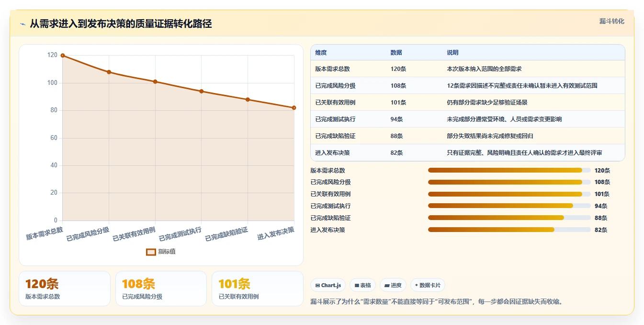This screenshot has height=325, width=644.
Task: Click the 已完成测试执行 x-axis label on the chart
Action: [x=181, y=233]
